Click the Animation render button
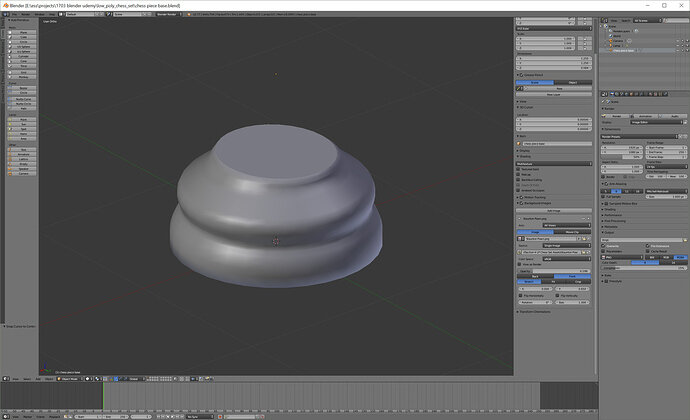This screenshot has width=690, height=420. click(x=643, y=115)
